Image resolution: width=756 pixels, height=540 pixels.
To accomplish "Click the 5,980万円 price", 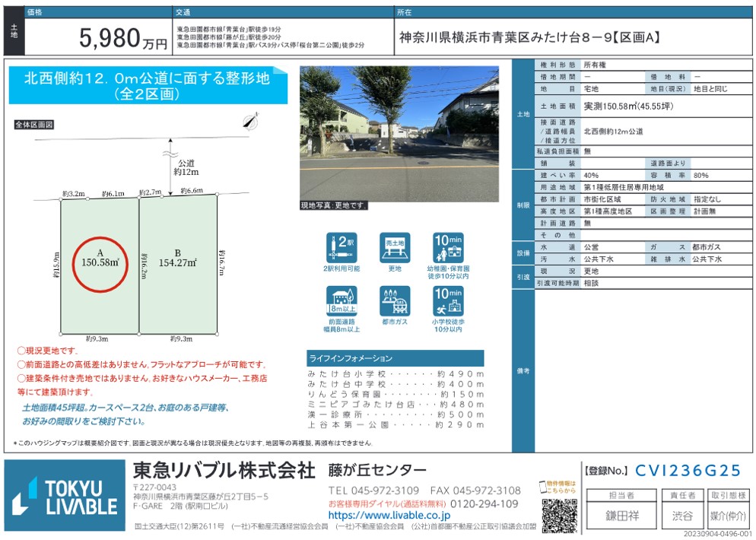I will tap(123, 39).
